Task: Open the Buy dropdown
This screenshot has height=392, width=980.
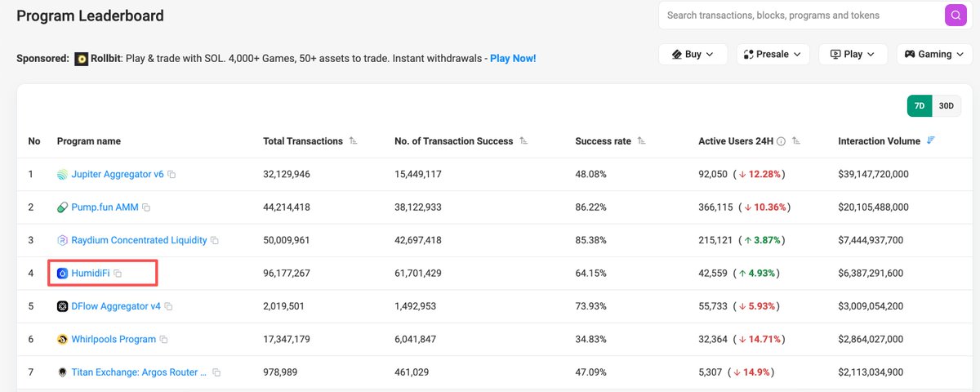Action: tap(693, 55)
